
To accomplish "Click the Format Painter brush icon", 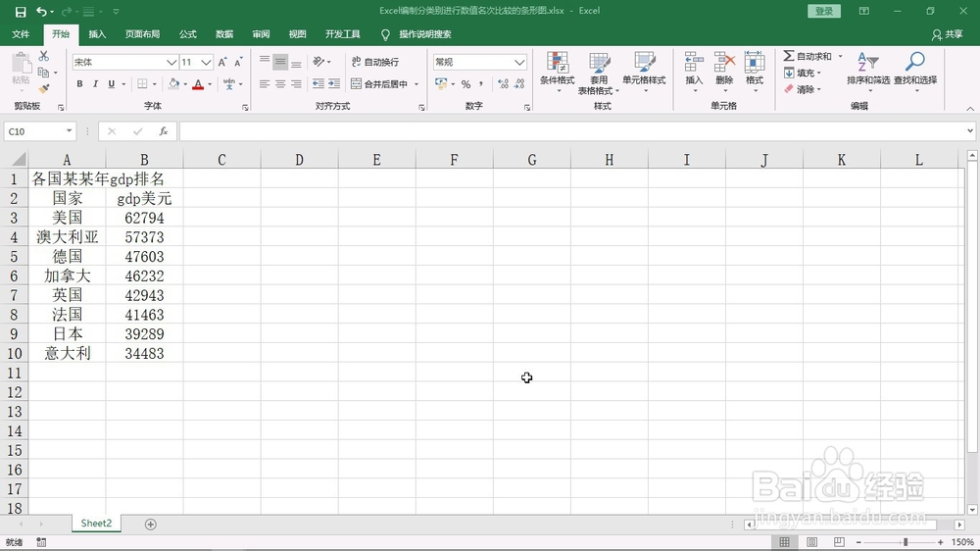I will point(44,89).
